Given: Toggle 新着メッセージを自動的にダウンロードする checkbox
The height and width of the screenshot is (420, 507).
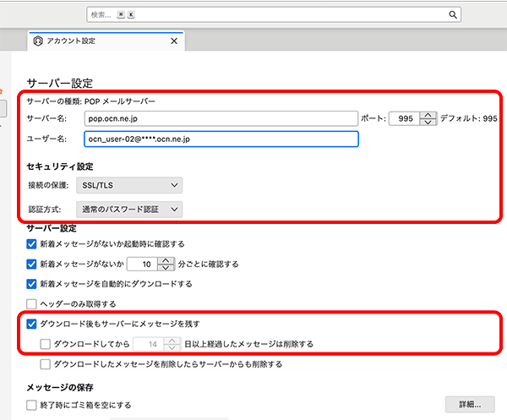Looking at the screenshot, I should (x=32, y=284).
